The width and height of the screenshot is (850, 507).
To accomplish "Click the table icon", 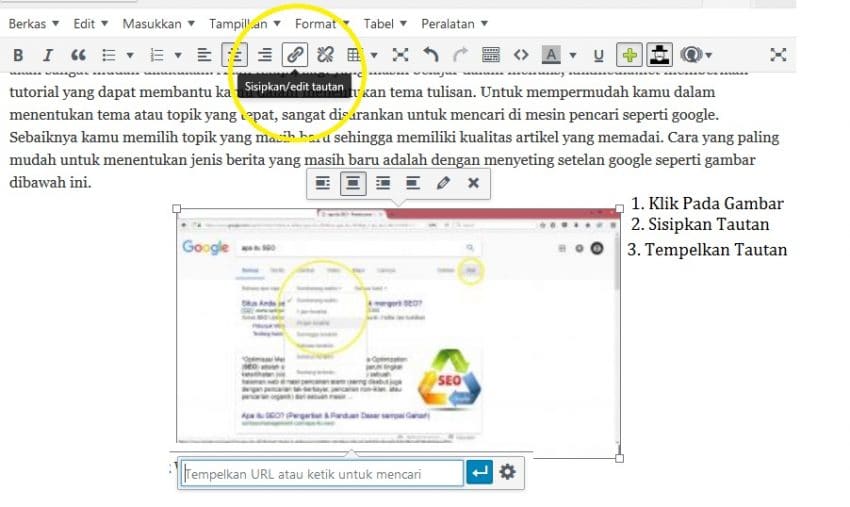I will (x=354, y=55).
